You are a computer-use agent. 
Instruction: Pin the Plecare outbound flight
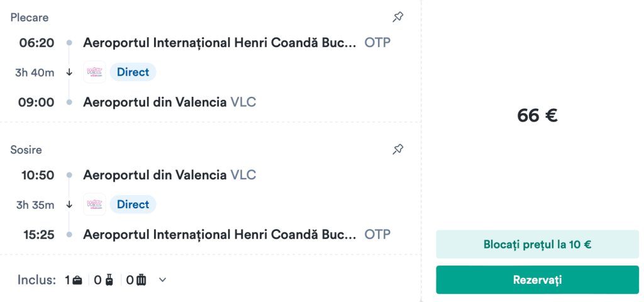pyautogui.click(x=397, y=18)
